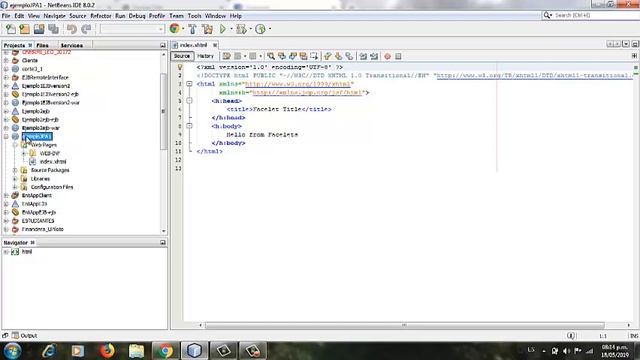Open the Profile Project dropdown arrow
Image resolution: width=640 pixels, height=360 pixels.
[x=269, y=29]
